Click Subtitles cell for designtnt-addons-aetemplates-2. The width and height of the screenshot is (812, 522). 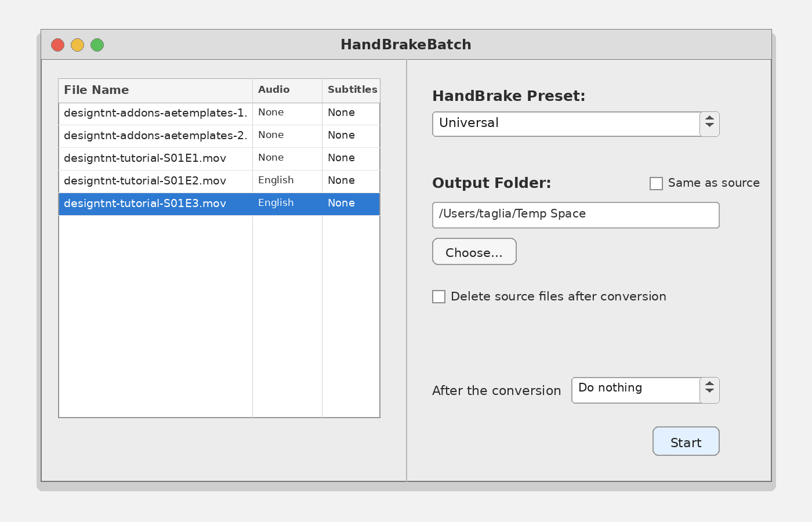(351, 136)
